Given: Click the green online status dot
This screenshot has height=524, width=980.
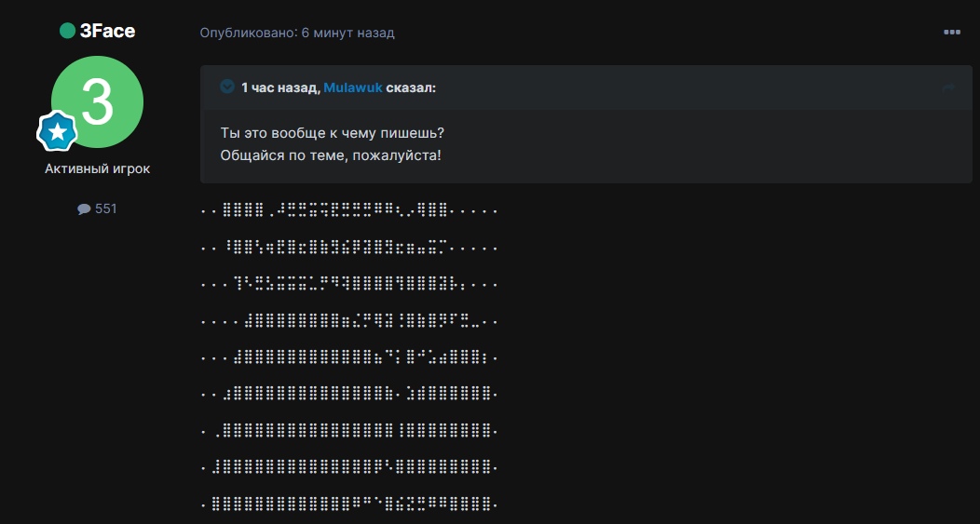Looking at the screenshot, I should tap(67, 31).
